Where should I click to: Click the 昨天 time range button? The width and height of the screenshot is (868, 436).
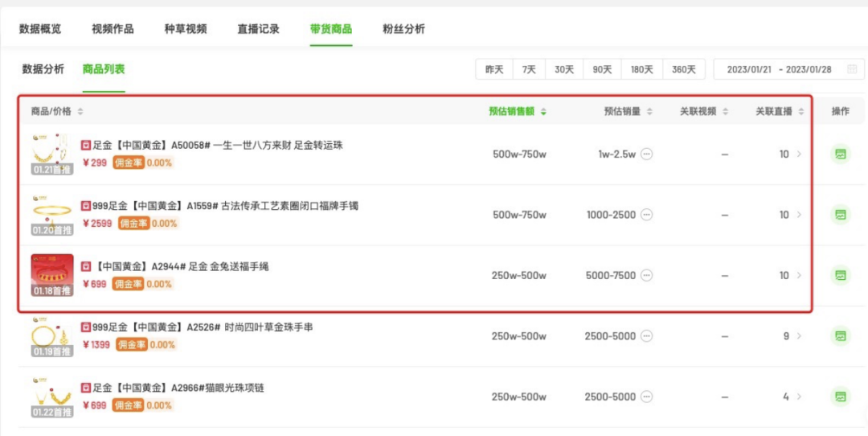tap(494, 70)
